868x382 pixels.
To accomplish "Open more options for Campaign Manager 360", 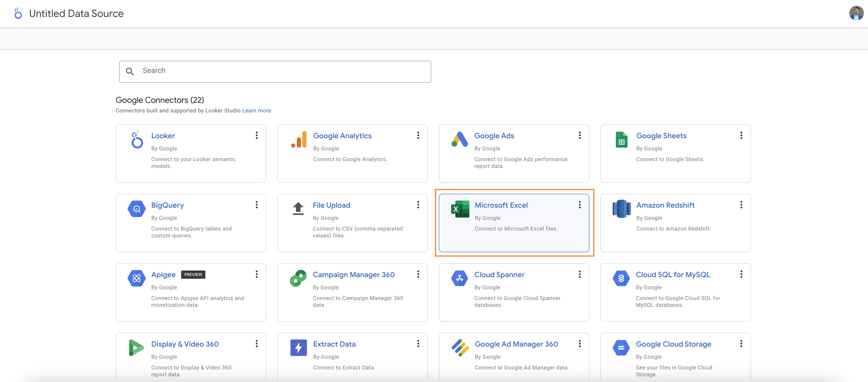I will tap(418, 274).
